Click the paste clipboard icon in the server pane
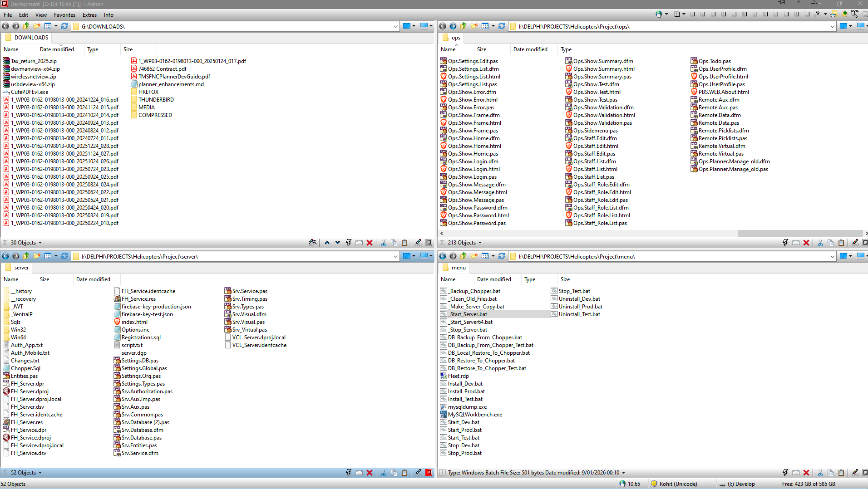The width and height of the screenshot is (868, 489). coord(404,473)
